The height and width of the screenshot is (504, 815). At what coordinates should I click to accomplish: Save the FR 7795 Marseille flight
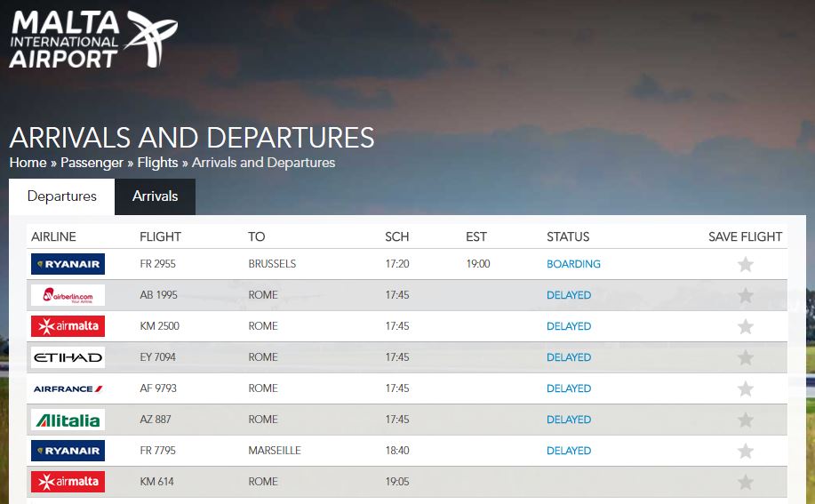coord(746,451)
